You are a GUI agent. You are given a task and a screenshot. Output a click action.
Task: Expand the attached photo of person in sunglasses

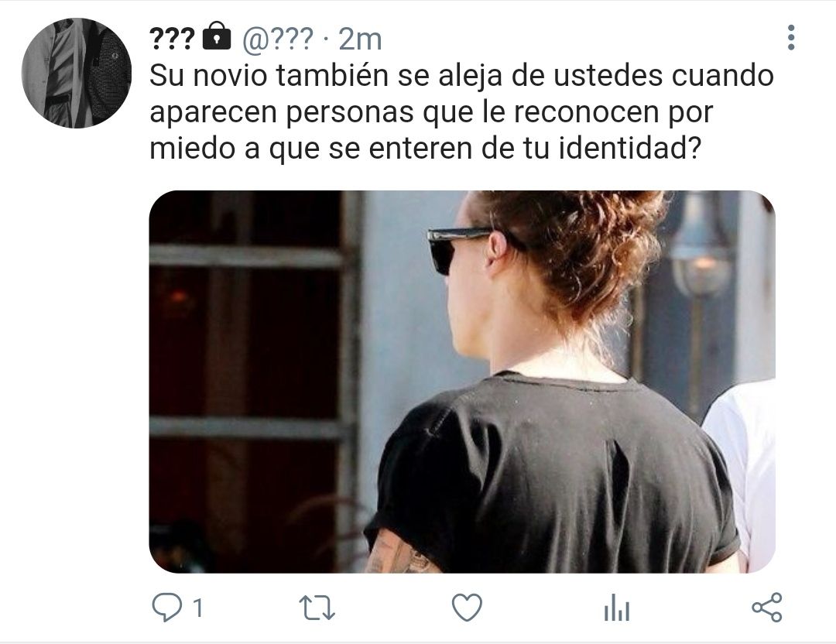pyautogui.click(x=462, y=382)
